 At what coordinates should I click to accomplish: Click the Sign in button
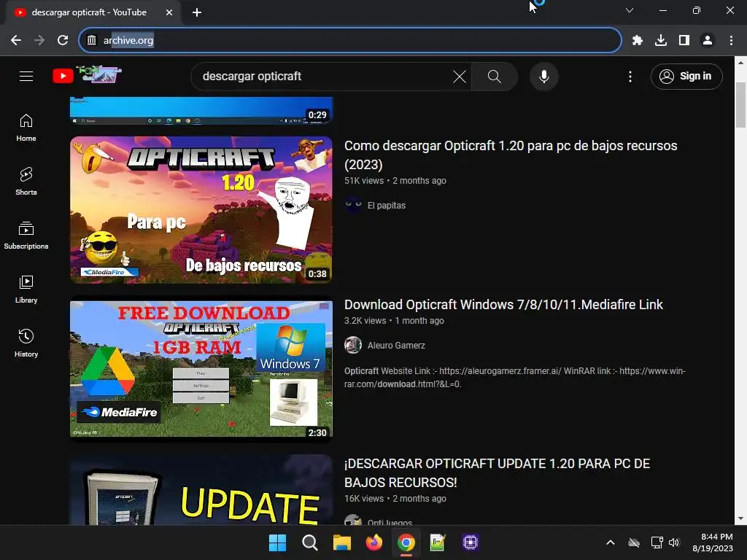click(686, 76)
